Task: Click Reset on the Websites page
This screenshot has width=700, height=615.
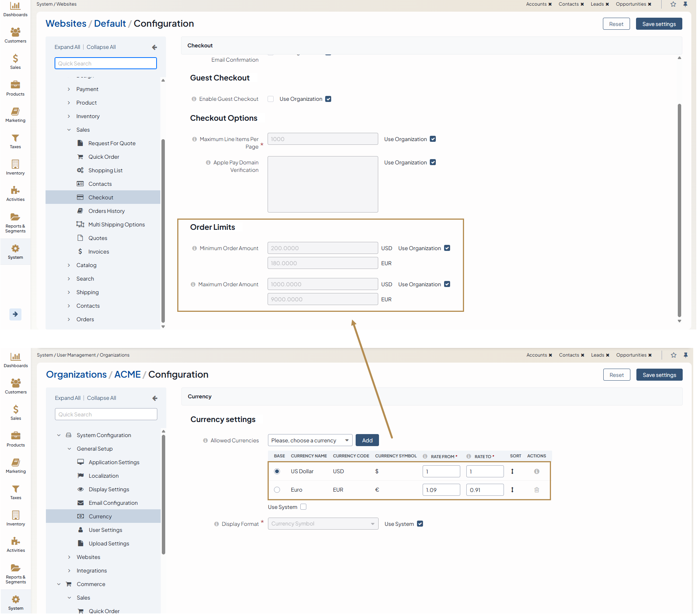Action: tap(616, 24)
